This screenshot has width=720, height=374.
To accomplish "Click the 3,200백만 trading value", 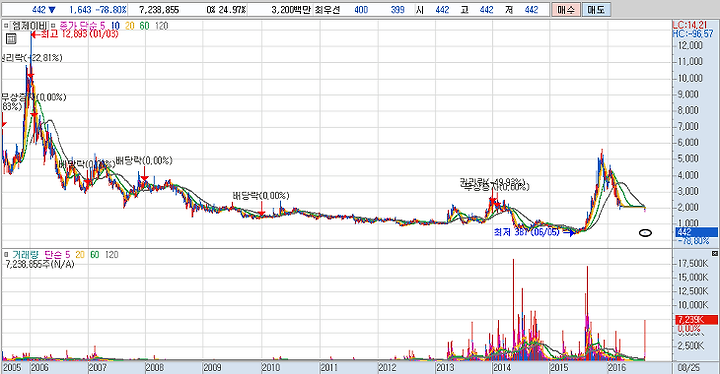I will point(291,10).
